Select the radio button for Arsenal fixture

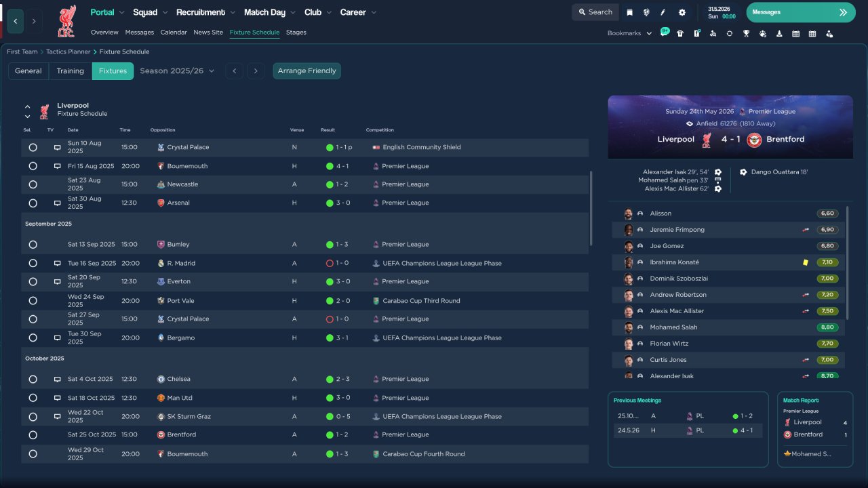pos(33,203)
